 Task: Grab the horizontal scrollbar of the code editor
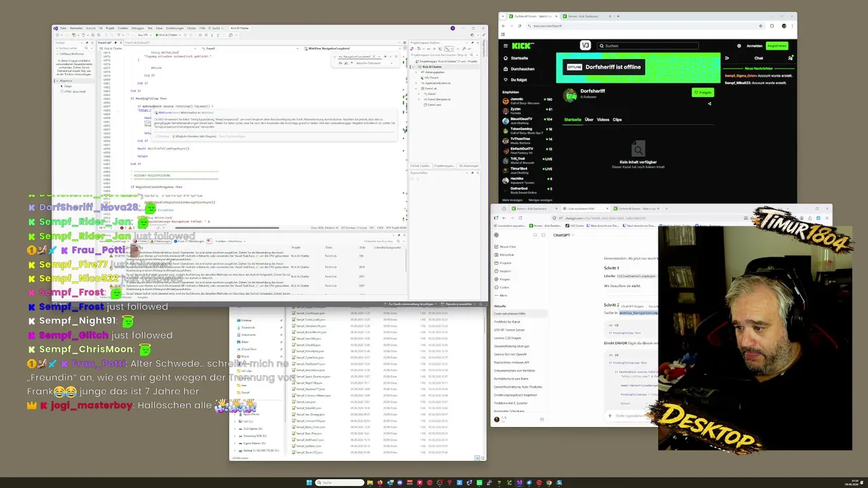click(226, 228)
